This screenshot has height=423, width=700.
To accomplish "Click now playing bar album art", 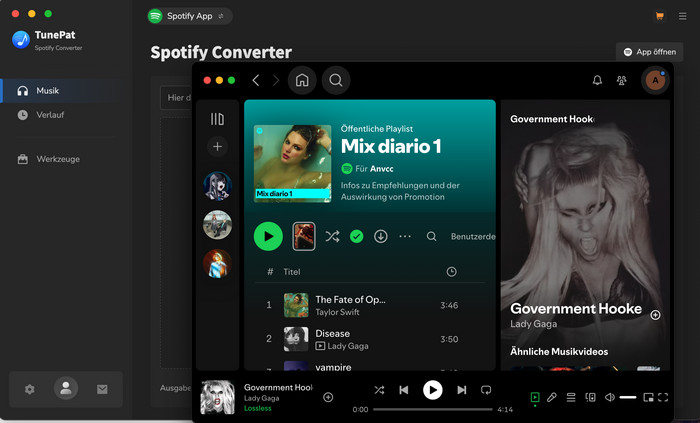I will point(217,397).
